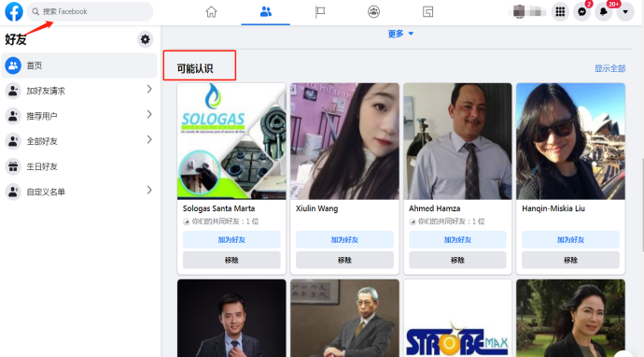The width and height of the screenshot is (644, 357).
Task: Click 显示全部 link
Action: click(x=609, y=68)
